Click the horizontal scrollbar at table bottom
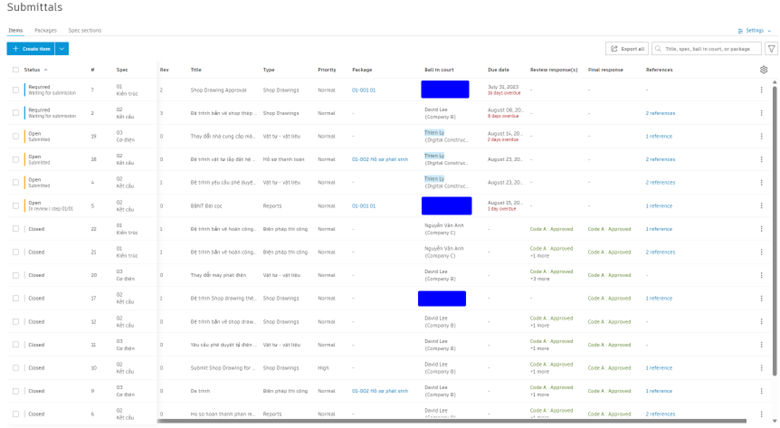The height and width of the screenshot is (428, 780). tap(452, 421)
